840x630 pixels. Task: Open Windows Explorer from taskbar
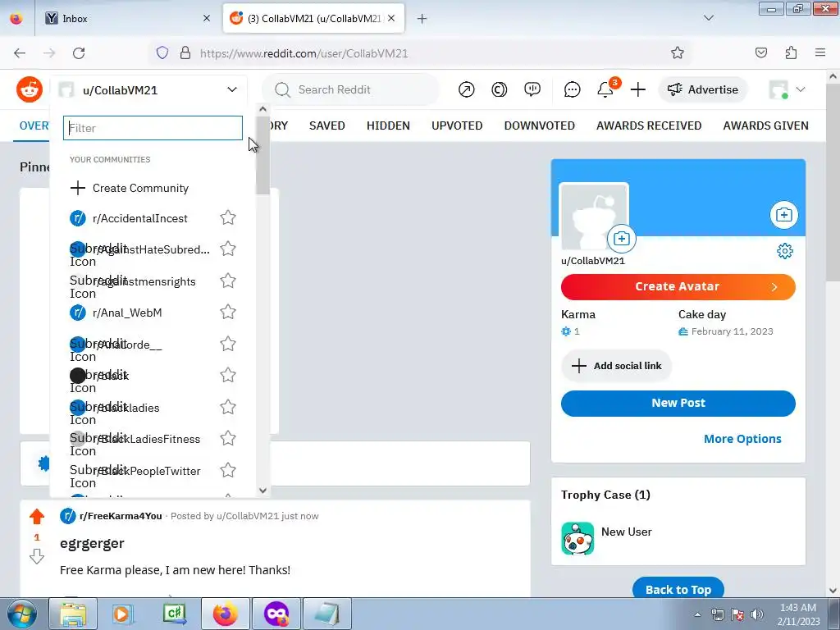(73, 614)
